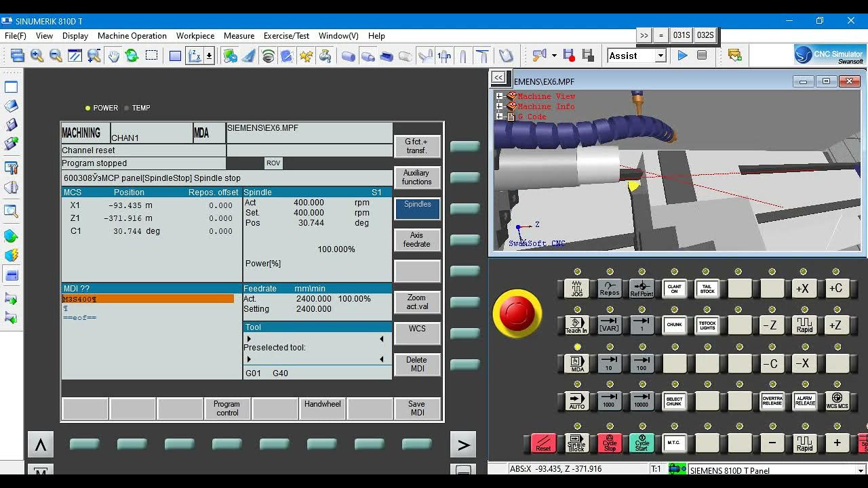
Task: Click the Program control softkey
Action: pyautogui.click(x=227, y=409)
